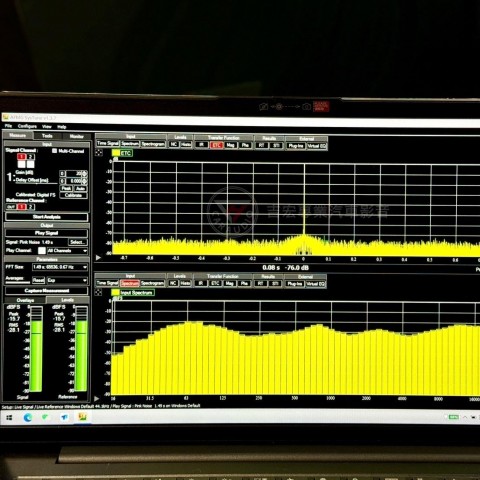
Task: Open the Averages Exp mode dropdown
Action: point(67,280)
